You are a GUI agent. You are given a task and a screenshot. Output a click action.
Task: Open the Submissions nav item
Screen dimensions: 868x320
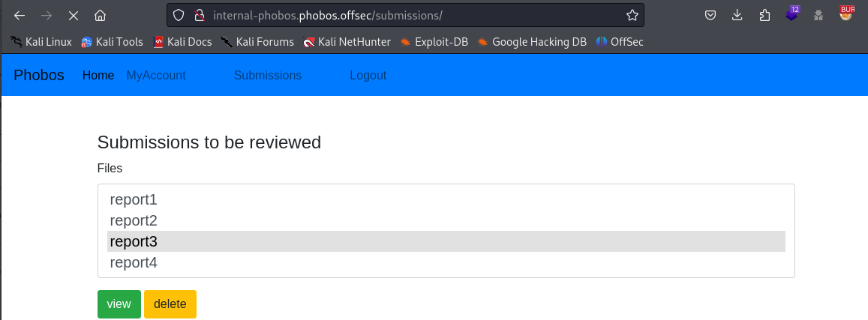coord(268,75)
